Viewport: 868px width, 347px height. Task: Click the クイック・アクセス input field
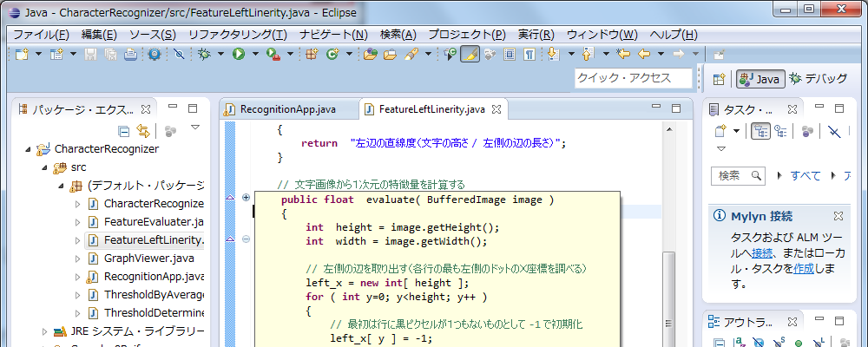[x=634, y=78]
